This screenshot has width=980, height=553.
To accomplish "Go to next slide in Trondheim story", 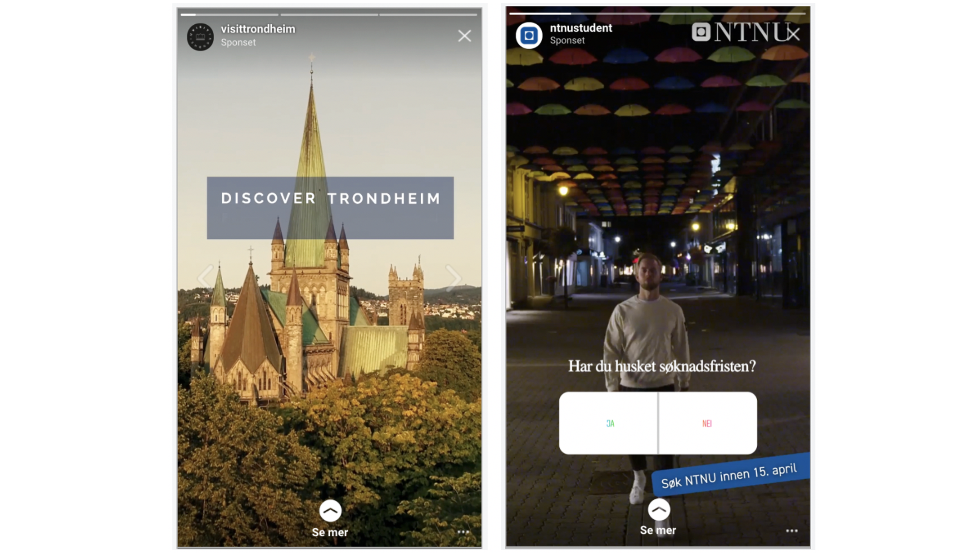I will click(453, 278).
